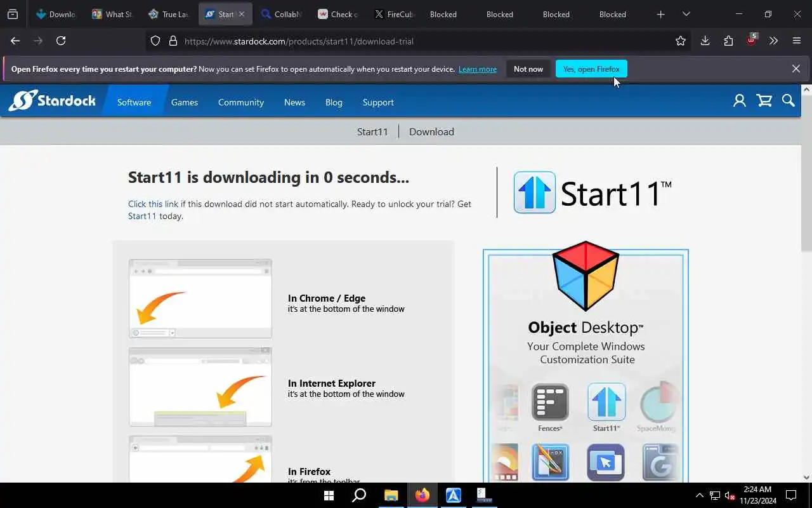
Task: Click the Object Desktop cube logo
Action: coord(586,276)
